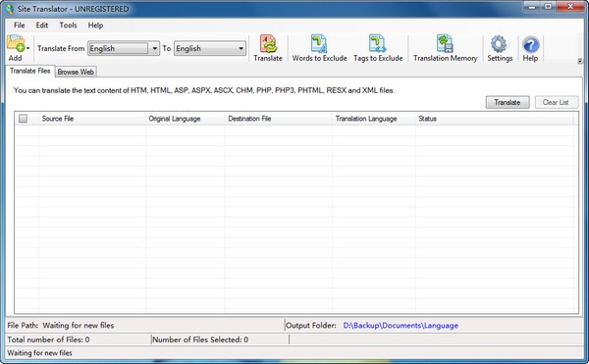Open Tags to Exclude tool
The height and width of the screenshot is (364, 589).
click(x=378, y=48)
